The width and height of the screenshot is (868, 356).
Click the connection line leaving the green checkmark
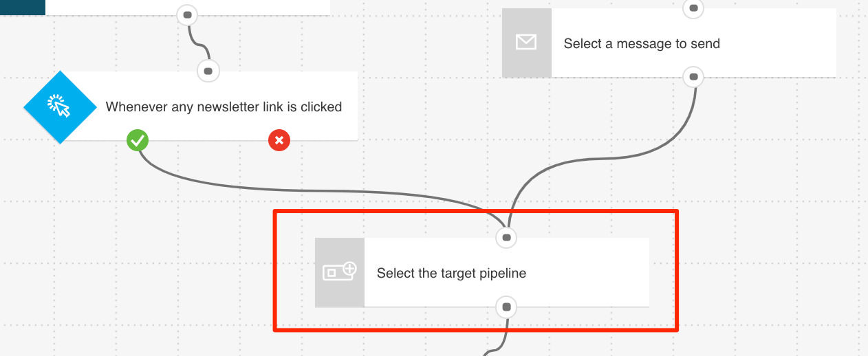[x=275, y=189]
